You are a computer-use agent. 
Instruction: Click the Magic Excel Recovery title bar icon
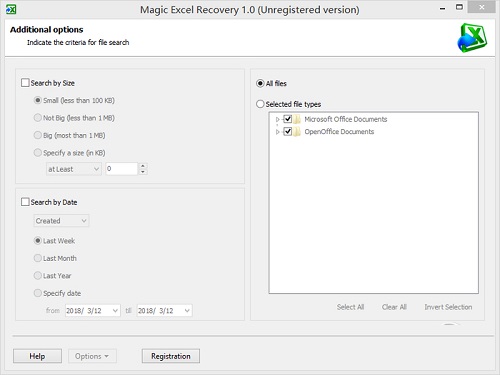tap(11, 9)
